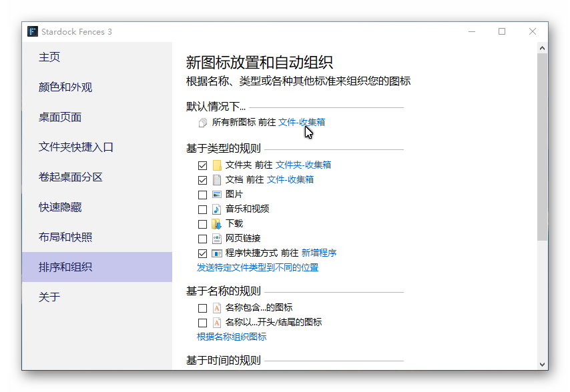Click the music note icon for 音乐和视频
The height and width of the screenshot is (392, 570).
[x=217, y=209]
